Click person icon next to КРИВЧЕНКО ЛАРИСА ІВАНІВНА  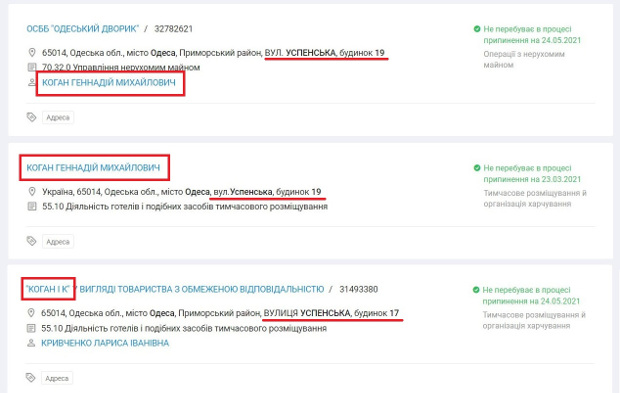click(31, 343)
